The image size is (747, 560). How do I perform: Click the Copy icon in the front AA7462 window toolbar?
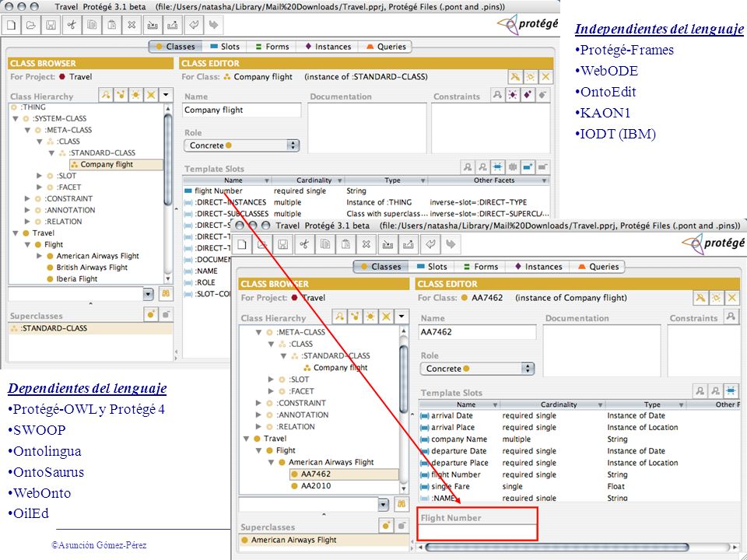coord(325,244)
